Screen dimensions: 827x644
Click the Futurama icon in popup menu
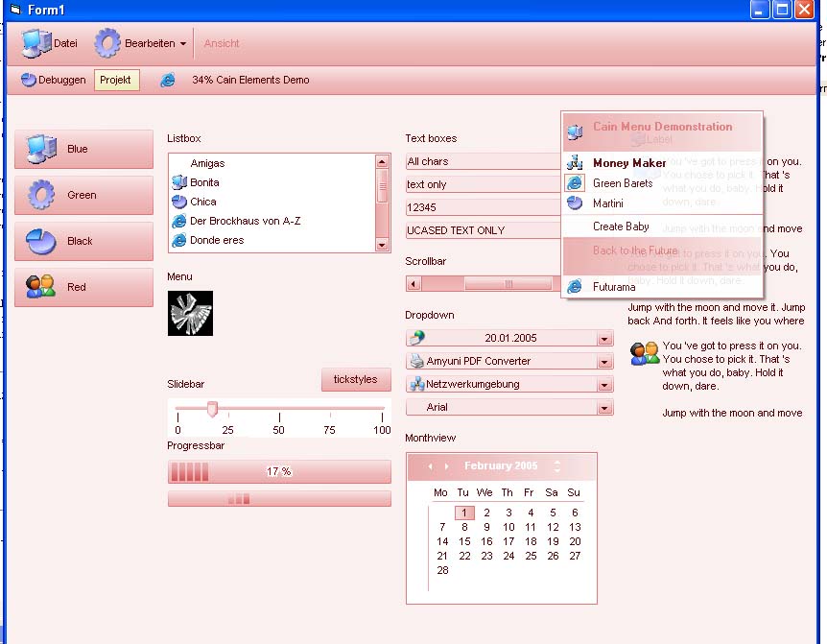pos(575,286)
